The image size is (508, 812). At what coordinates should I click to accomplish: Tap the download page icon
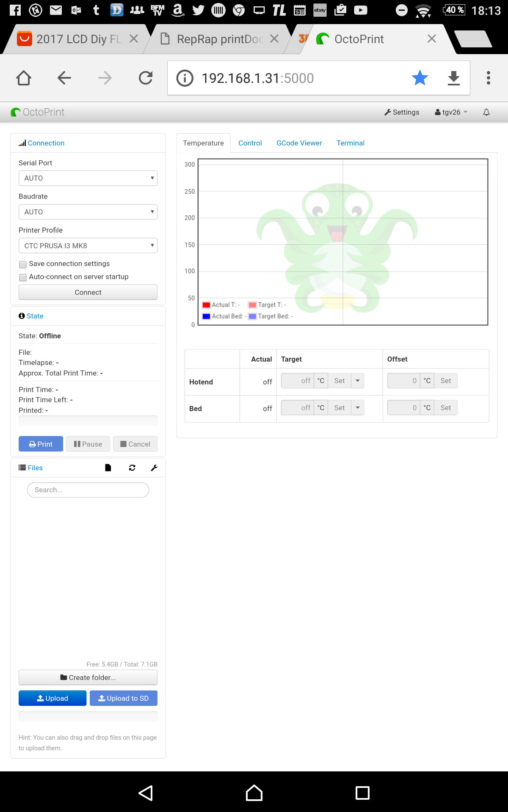(x=454, y=78)
